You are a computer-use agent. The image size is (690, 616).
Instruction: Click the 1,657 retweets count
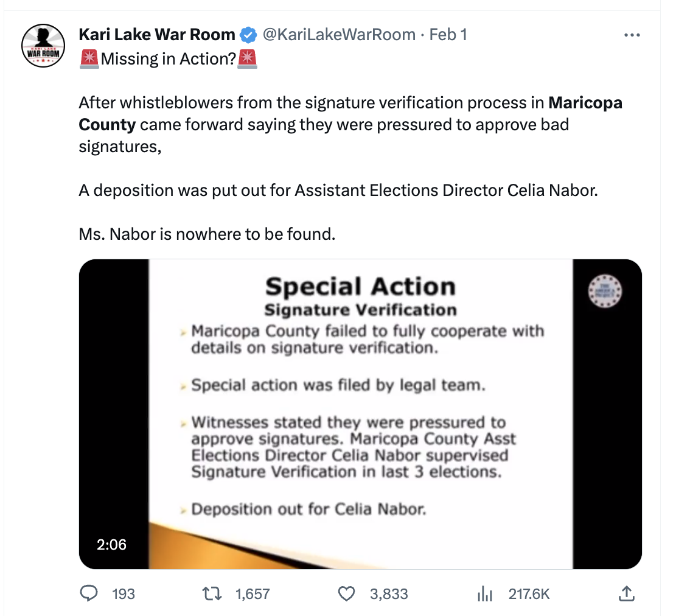click(252, 594)
